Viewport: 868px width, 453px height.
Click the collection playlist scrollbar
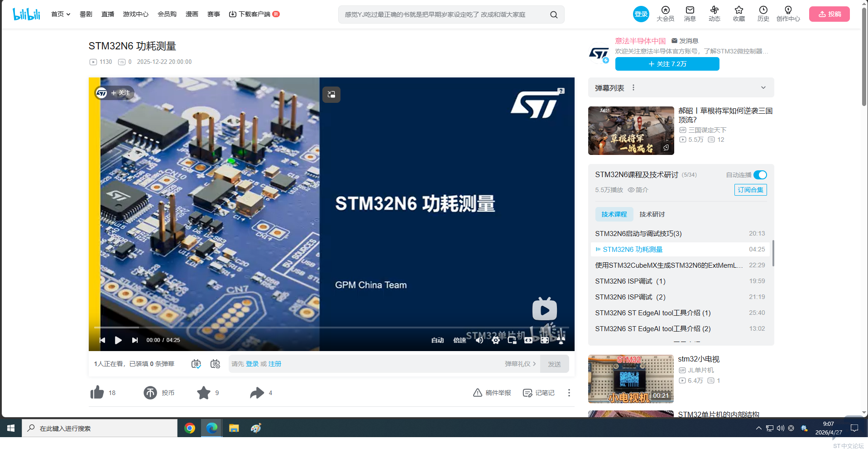click(x=773, y=253)
